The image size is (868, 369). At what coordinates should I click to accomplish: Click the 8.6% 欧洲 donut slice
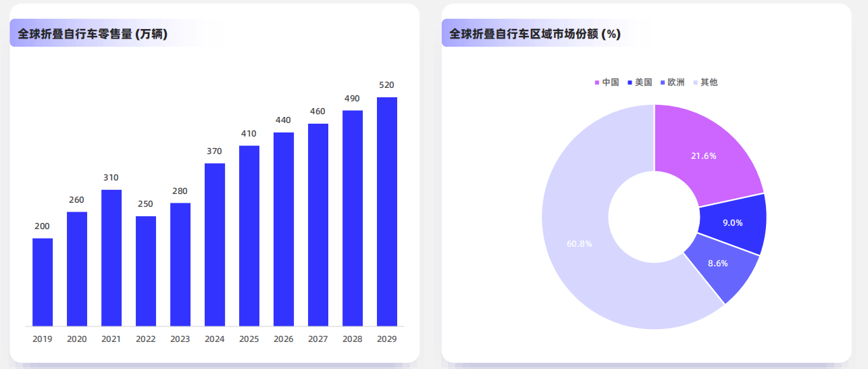pos(718,264)
